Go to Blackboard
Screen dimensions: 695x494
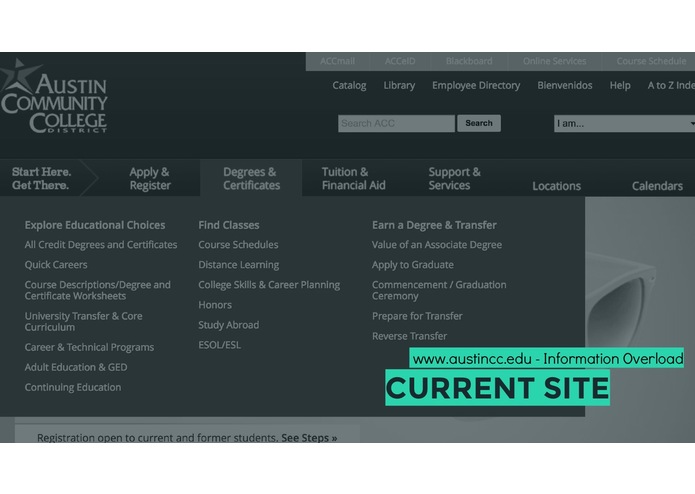pyautogui.click(x=469, y=61)
